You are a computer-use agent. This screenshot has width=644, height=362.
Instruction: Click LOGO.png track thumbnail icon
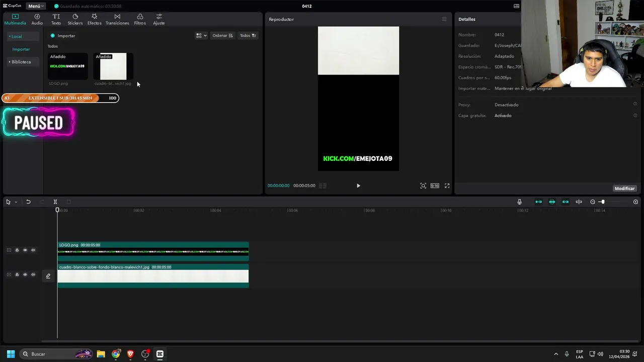[9, 250]
